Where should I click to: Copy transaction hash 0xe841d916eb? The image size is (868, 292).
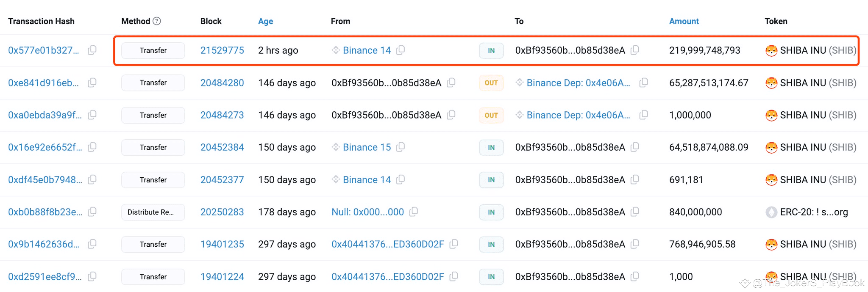pyautogui.click(x=92, y=83)
